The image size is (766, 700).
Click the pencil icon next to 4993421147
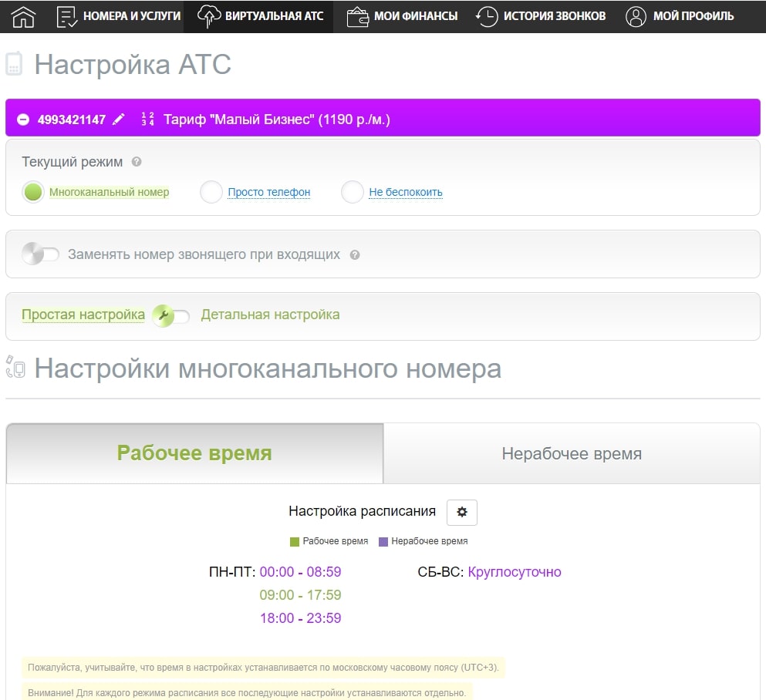pyautogui.click(x=118, y=119)
